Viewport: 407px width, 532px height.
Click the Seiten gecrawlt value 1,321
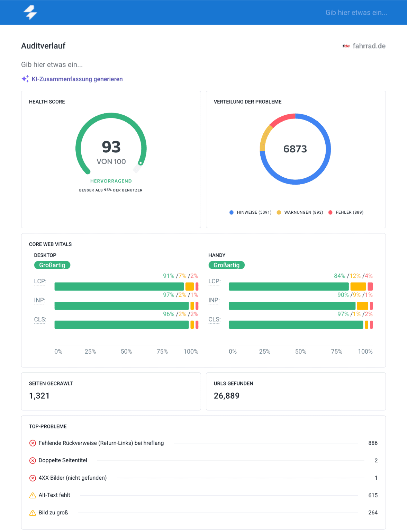(39, 396)
